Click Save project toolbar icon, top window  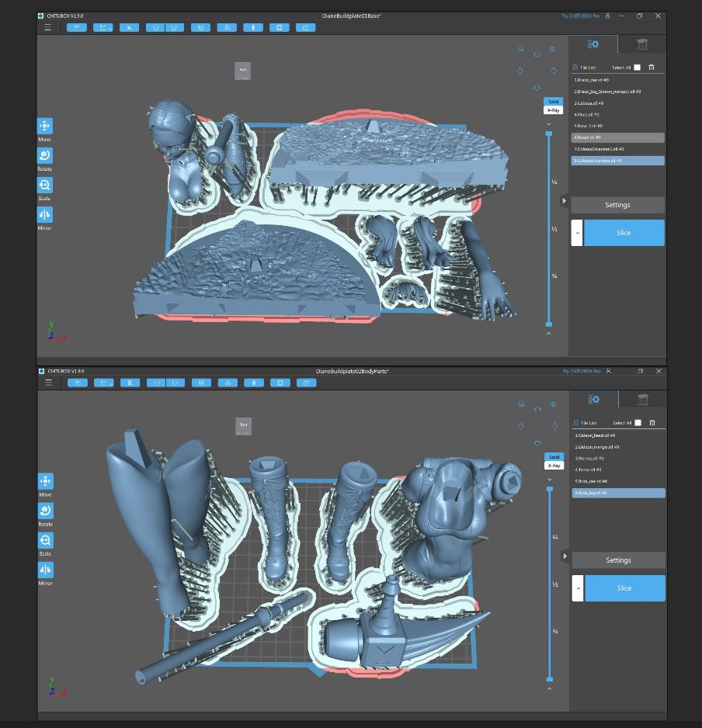tap(103, 27)
